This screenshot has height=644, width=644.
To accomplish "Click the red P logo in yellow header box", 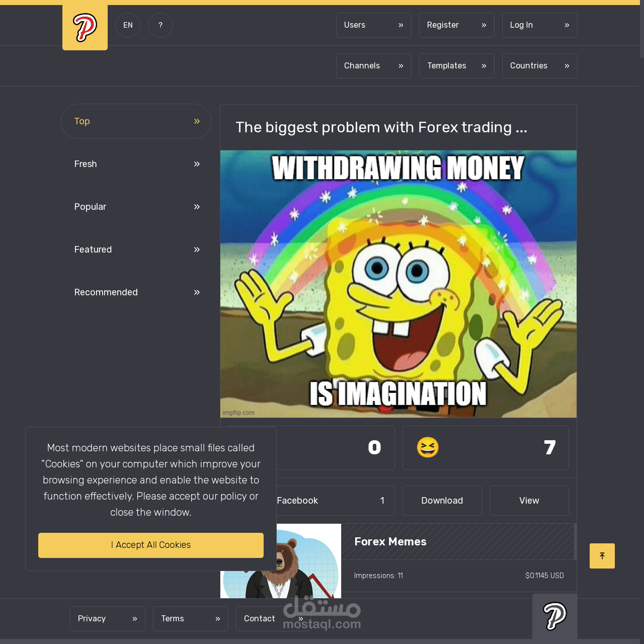I will (85, 27).
